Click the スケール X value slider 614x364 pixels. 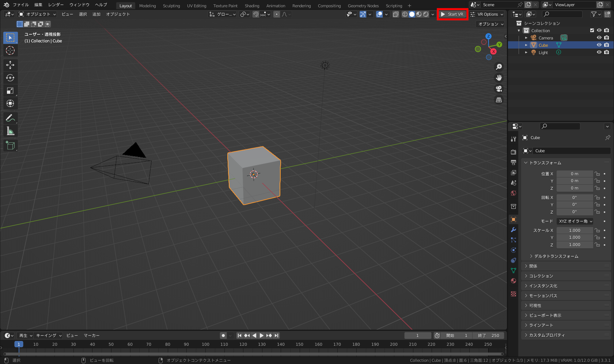[575, 230]
